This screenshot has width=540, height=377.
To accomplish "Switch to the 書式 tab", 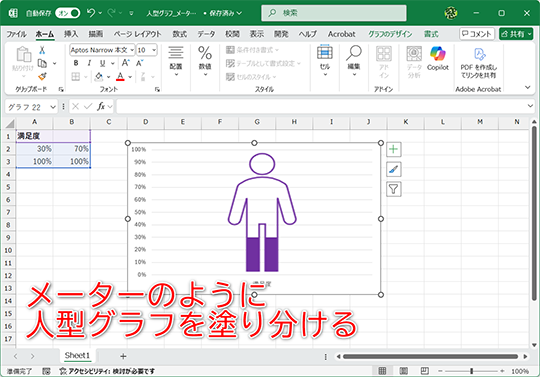I will click(x=431, y=34).
